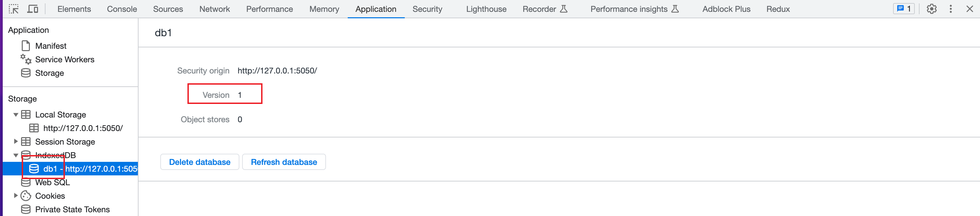The width and height of the screenshot is (980, 216).
Task: Open DevTools settings gear icon
Action: tap(931, 9)
